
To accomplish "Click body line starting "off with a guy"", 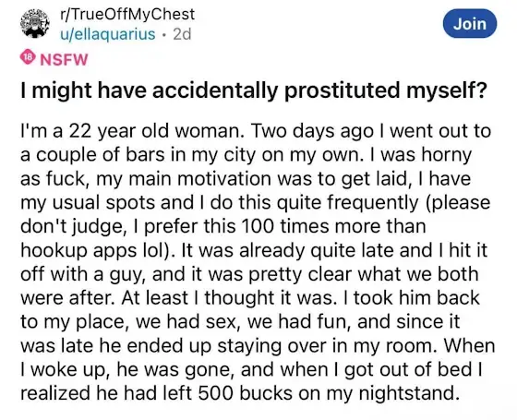I will click(249, 274).
